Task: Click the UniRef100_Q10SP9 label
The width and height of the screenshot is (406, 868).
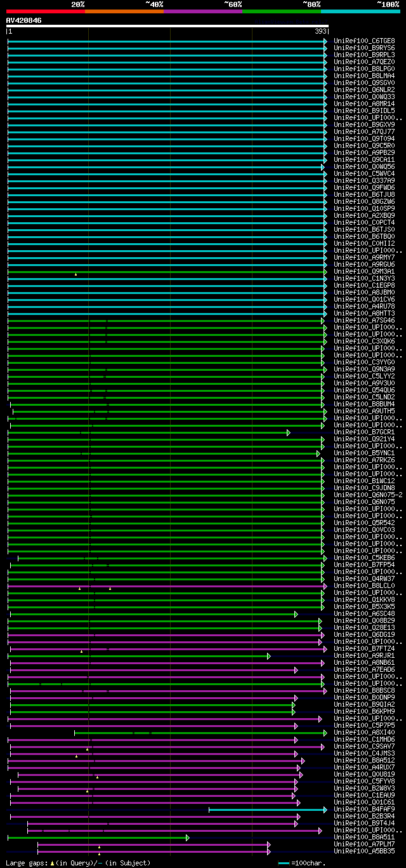Action: (x=364, y=208)
